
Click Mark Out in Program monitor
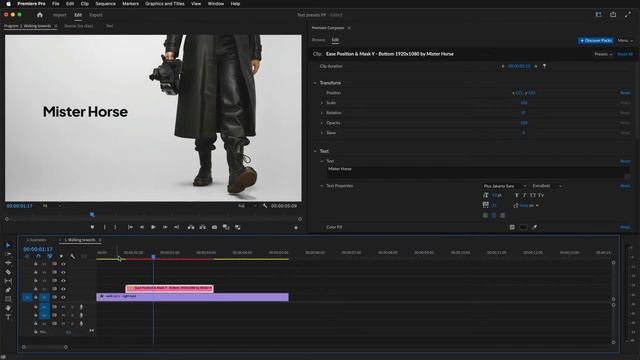115,227
